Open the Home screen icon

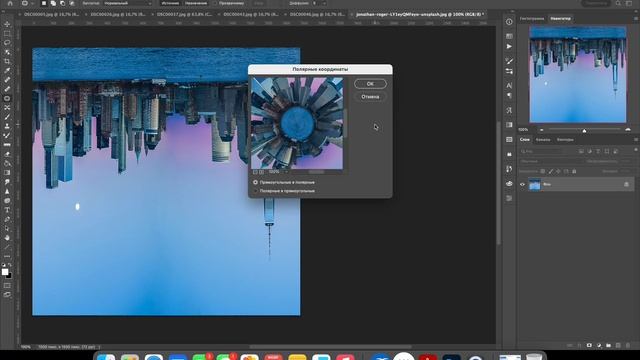10,3
